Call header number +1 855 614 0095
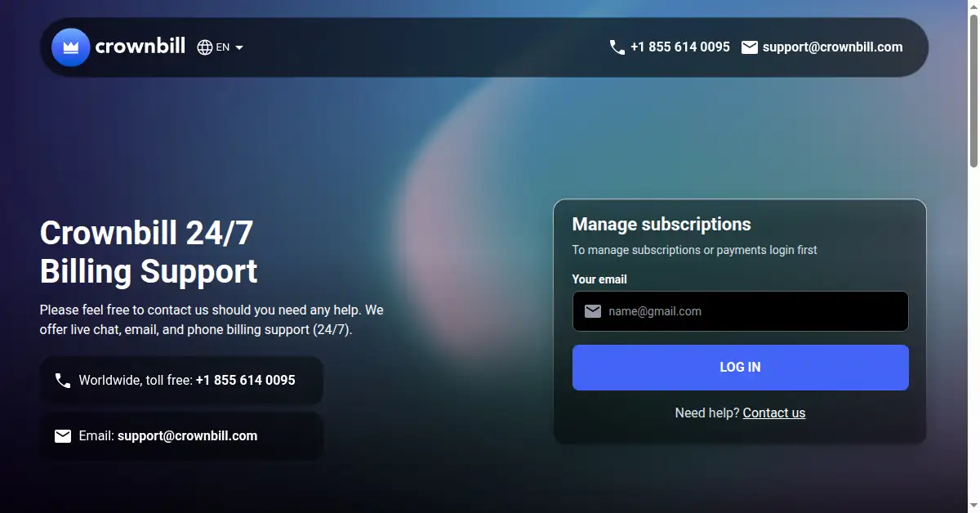The height and width of the screenshot is (513, 980). pos(680,47)
